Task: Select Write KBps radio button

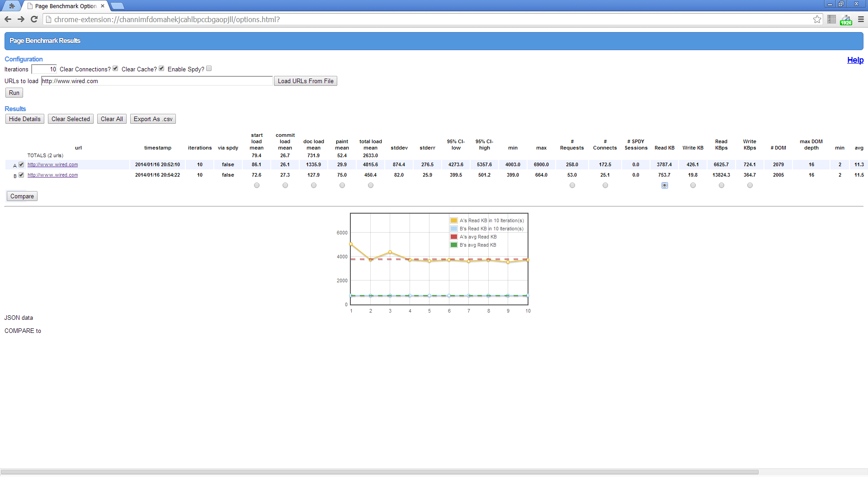Action: click(x=750, y=185)
